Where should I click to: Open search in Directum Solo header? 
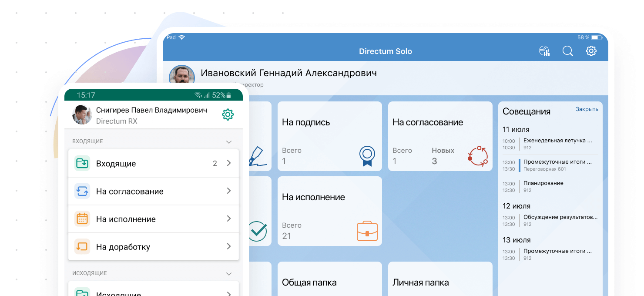(567, 51)
